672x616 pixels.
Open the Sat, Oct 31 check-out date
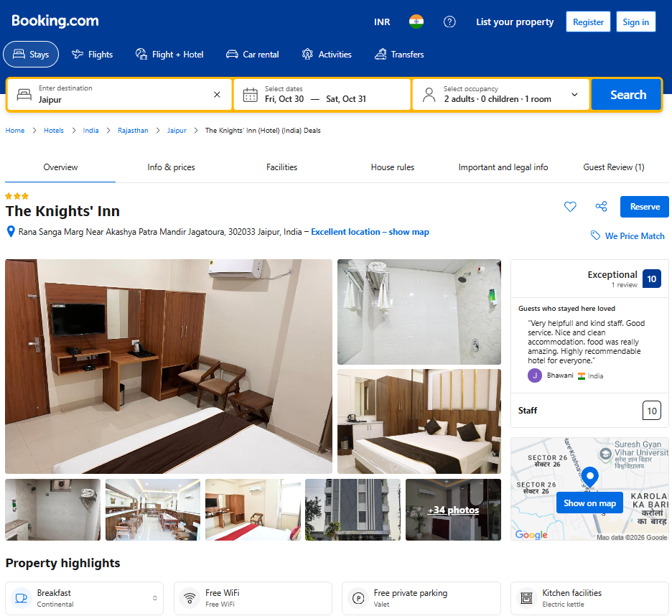(346, 99)
